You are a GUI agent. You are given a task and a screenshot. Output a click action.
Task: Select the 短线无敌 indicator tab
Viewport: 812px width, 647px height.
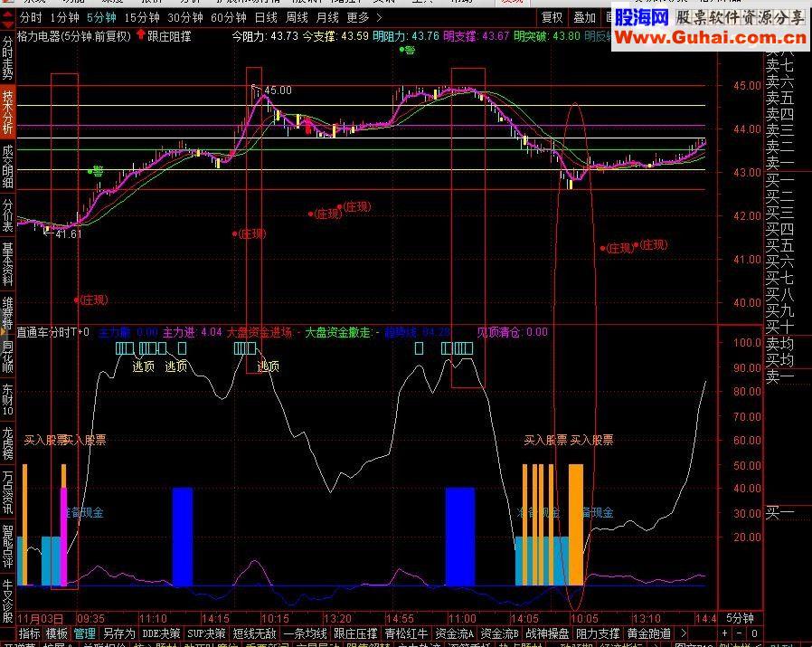pyautogui.click(x=254, y=633)
